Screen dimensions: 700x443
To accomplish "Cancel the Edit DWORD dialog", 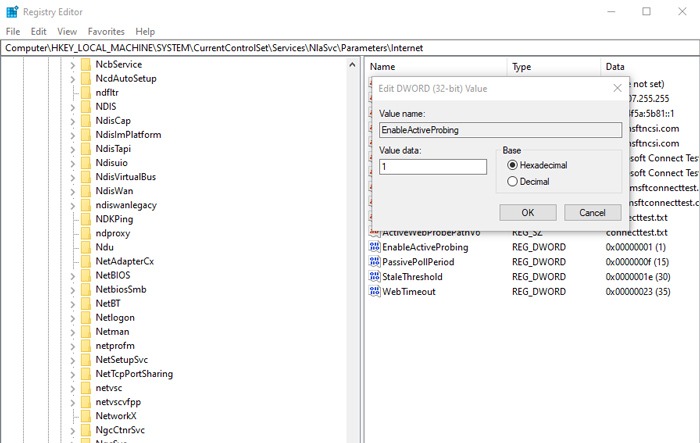I will coord(592,213).
